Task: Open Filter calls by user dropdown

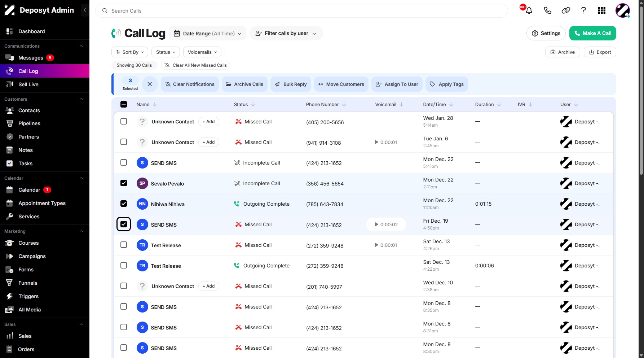Action: click(286, 33)
